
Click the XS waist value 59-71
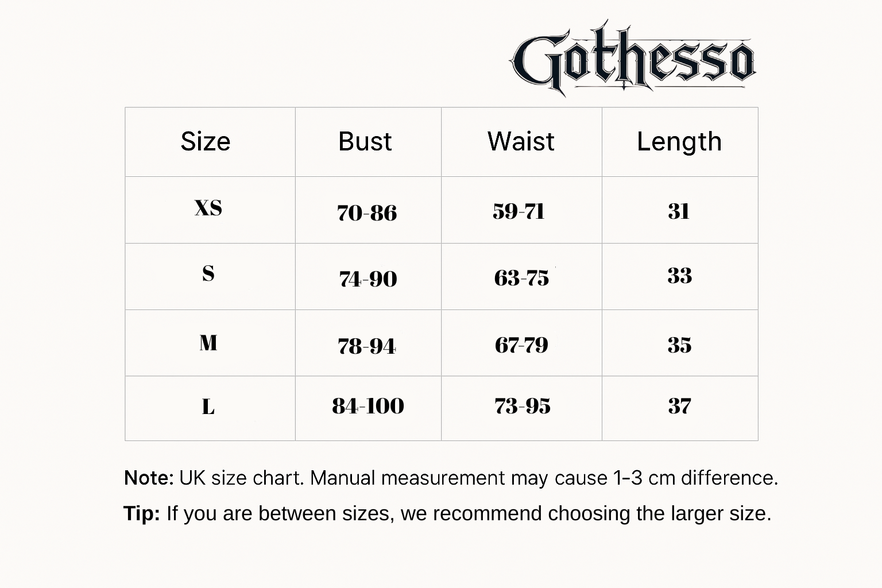click(519, 211)
